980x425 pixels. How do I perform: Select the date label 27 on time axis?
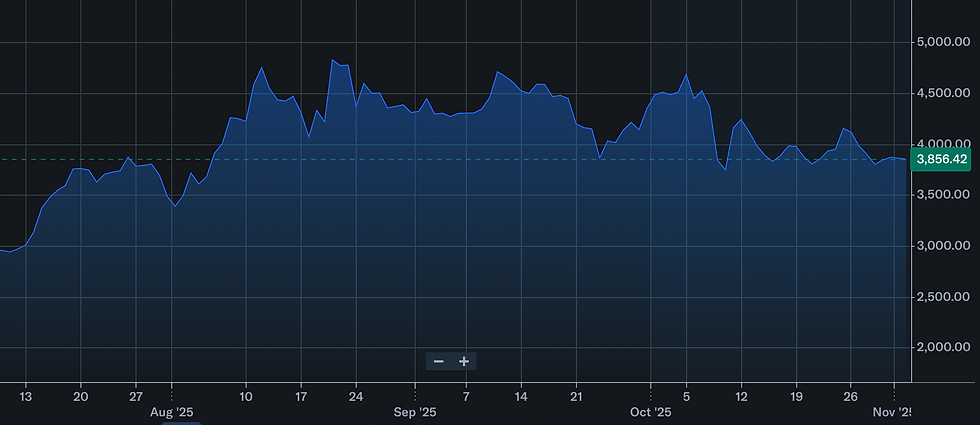pos(136,396)
